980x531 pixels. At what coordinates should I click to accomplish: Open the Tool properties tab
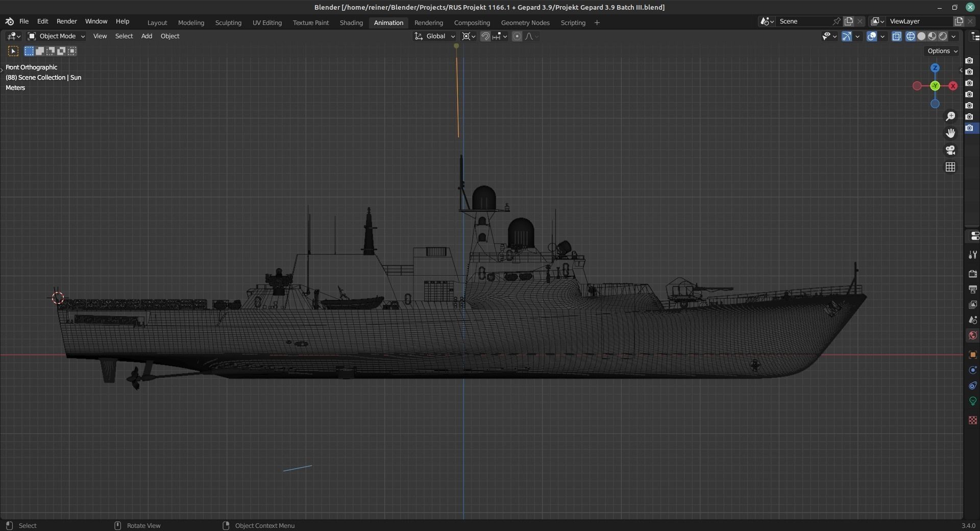coord(973,255)
